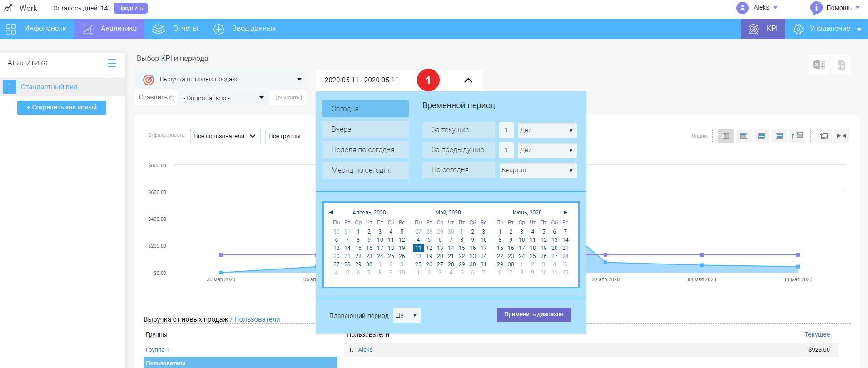Image resolution: width=868 pixels, height=368 pixels.
Task: Open the Отчеты tab
Action: click(x=175, y=29)
